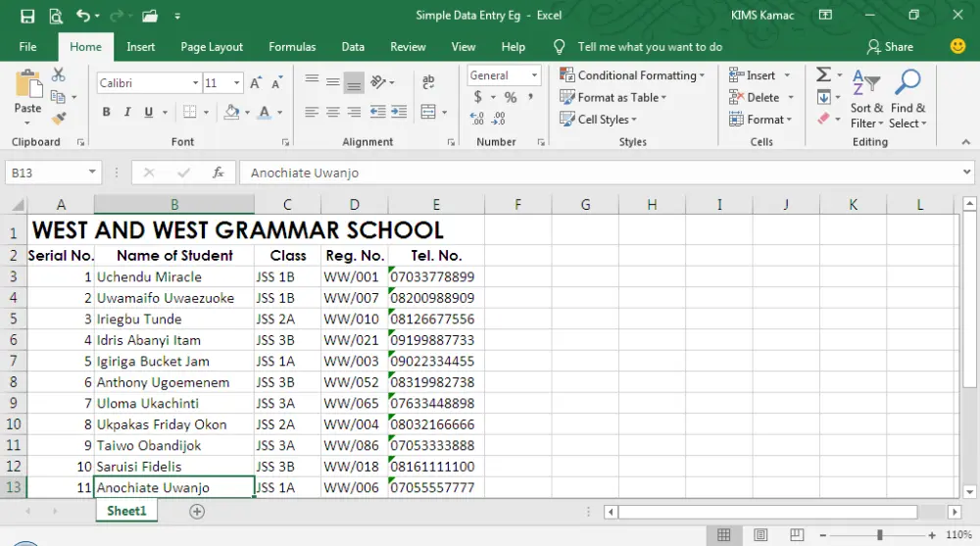Image resolution: width=980 pixels, height=546 pixels.
Task: Switch to the Review tab
Action: click(x=408, y=47)
